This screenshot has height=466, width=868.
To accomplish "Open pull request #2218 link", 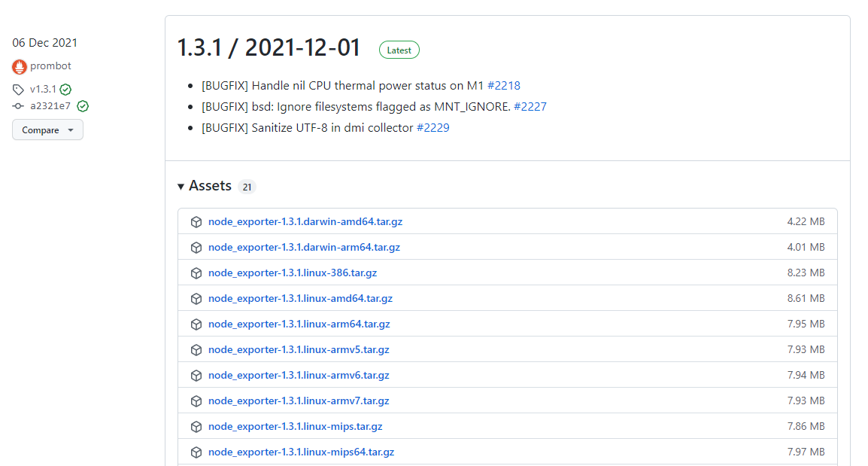I will [x=504, y=85].
